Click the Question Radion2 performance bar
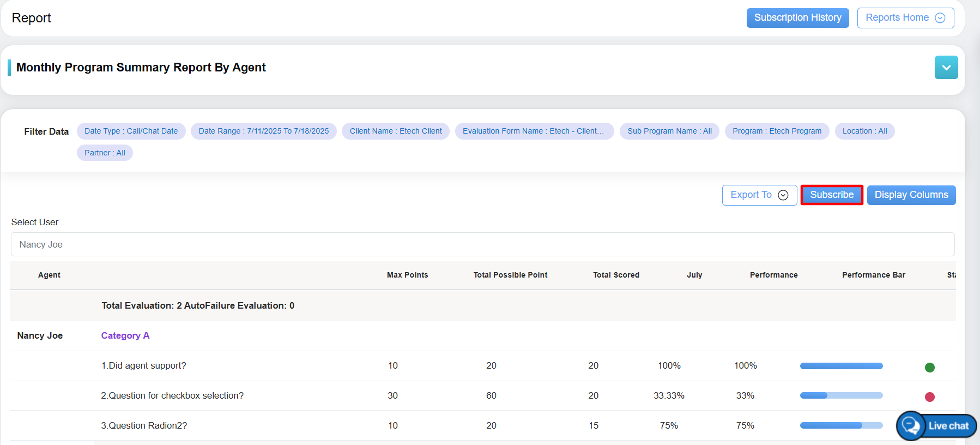 841,425
